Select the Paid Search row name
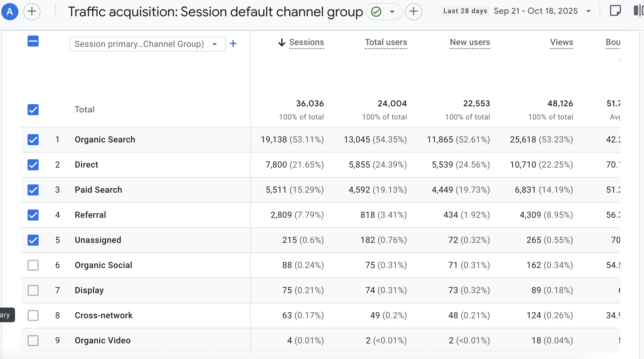 (98, 190)
